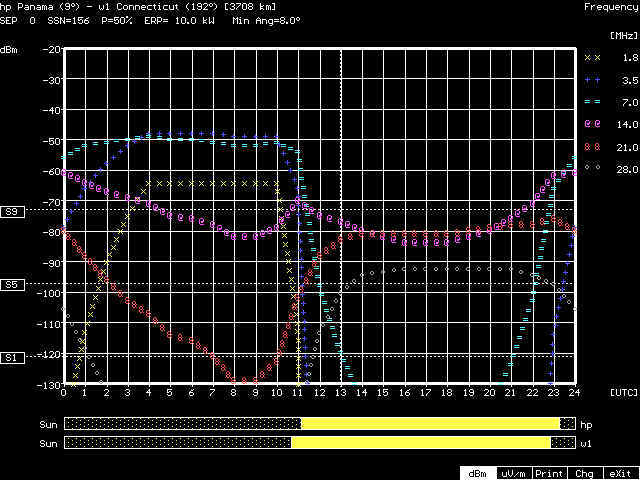
Task: Click the S9 signal level label
Action: coord(12,212)
